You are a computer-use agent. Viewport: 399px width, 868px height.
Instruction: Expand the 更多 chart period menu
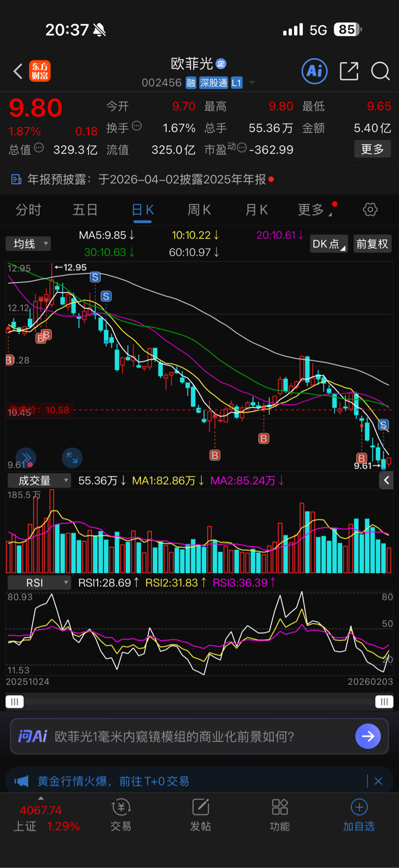(315, 210)
